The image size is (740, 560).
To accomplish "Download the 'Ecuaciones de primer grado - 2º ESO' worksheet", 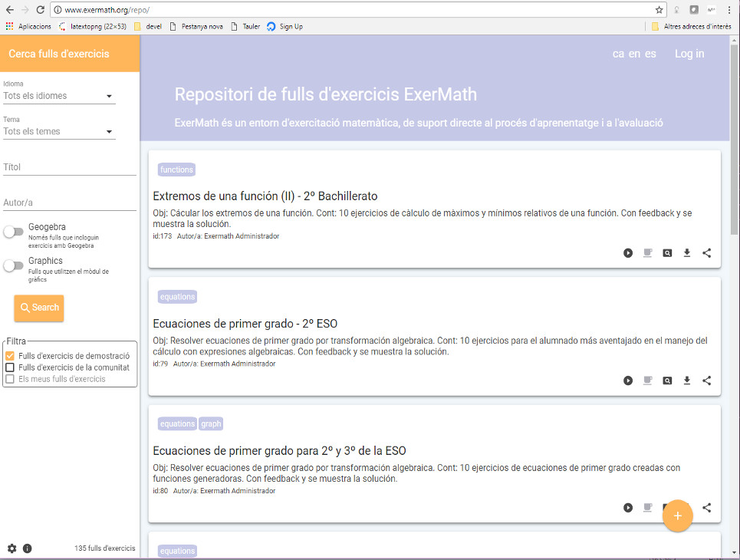I will (687, 380).
